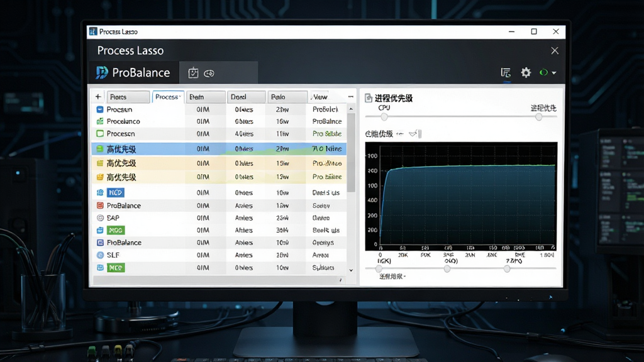Click the green outline icon of the Procesen row

pyautogui.click(x=100, y=134)
